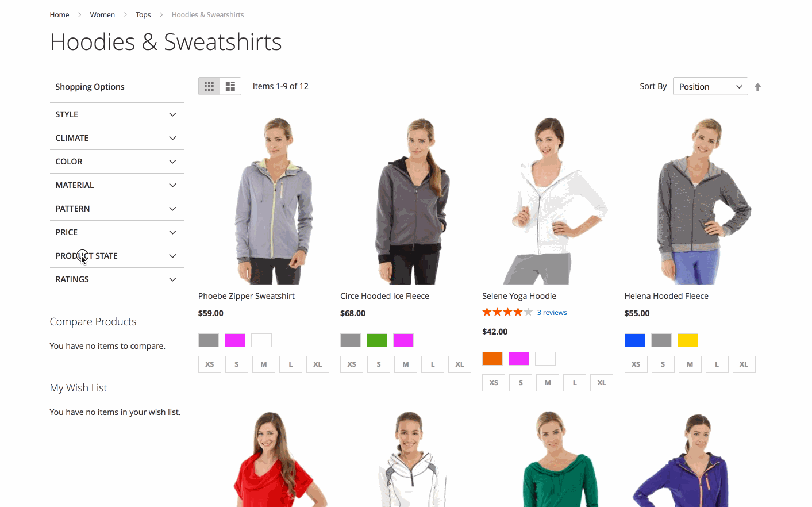Open the Helena Hooded Fleece product image
Viewport: 812px width, 507px height.
point(702,201)
